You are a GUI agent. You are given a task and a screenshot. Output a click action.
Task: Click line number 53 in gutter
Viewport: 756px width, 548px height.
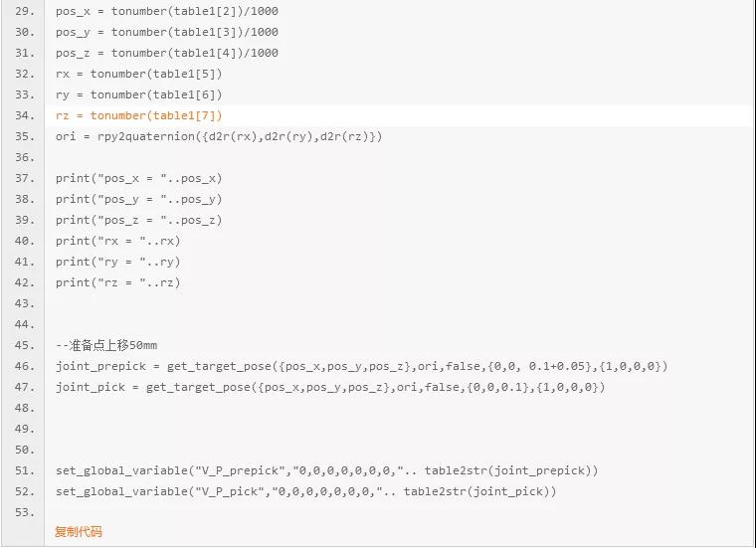point(25,512)
